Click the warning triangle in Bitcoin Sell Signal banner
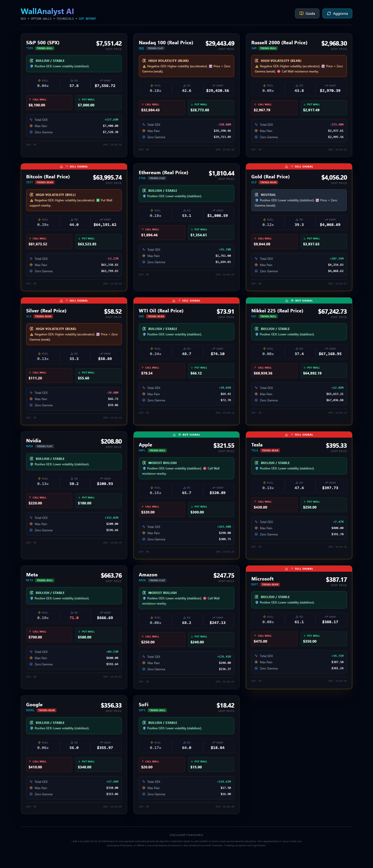Viewport: 373px width, 868px height. (x=61, y=167)
